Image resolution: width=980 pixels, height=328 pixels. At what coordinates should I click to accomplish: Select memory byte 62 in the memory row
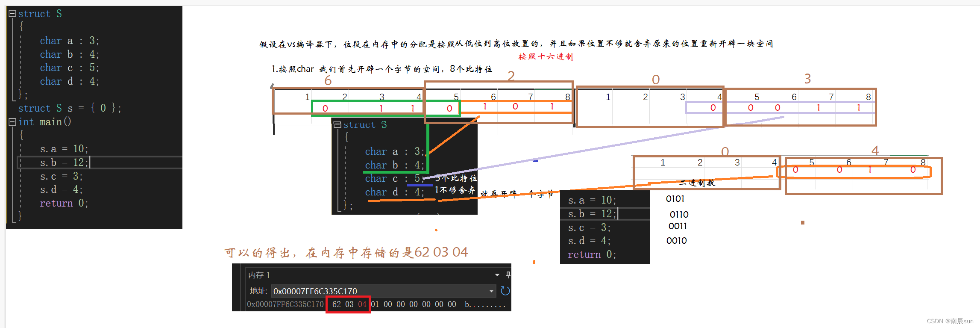pos(337,304)
